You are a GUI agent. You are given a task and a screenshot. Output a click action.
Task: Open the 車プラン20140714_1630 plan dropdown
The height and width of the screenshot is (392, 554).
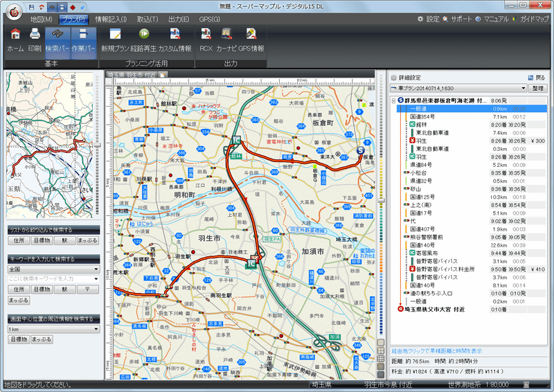(458, 88)
